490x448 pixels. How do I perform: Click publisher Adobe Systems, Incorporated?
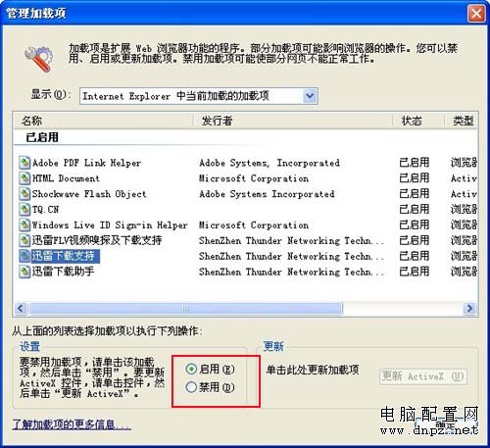point(269,163)
